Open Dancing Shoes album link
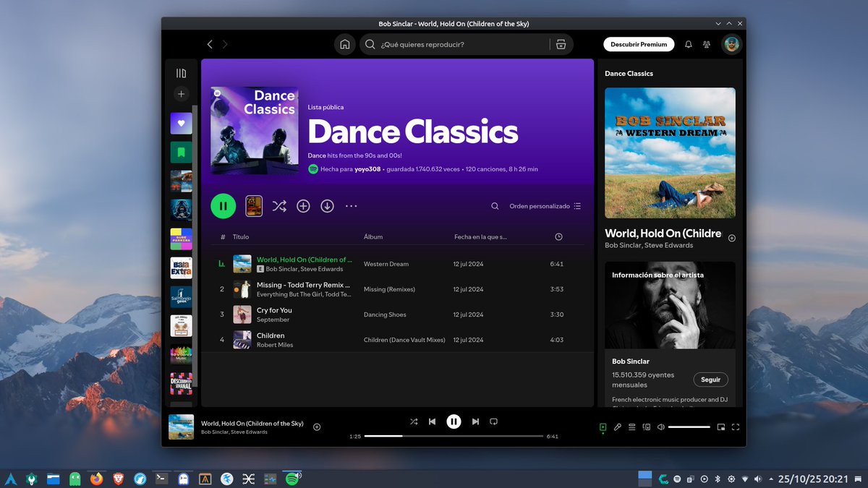This screenshot has width=868, height=488. tap(385, 314)
